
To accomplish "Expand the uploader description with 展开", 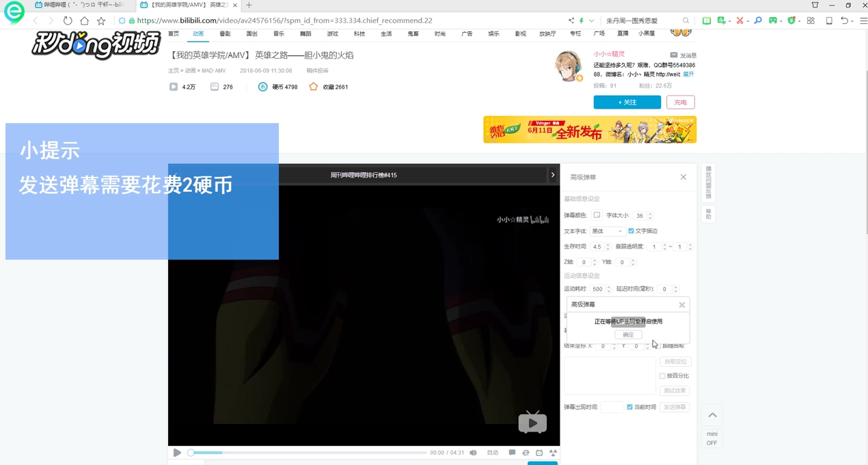I will [x=688, y=74].
